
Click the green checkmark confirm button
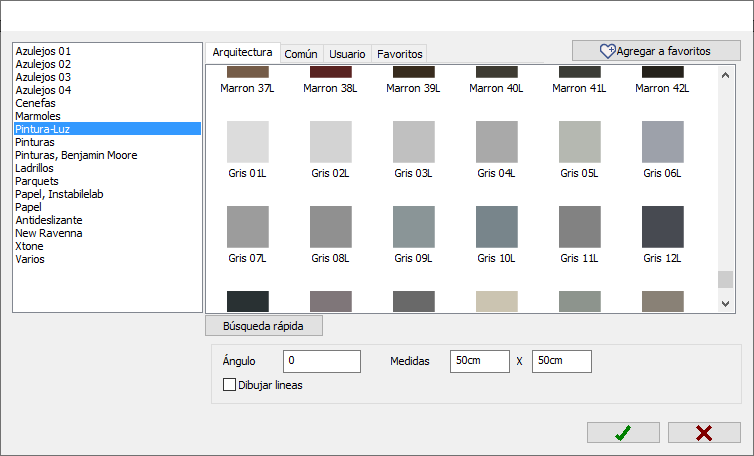[623, 432]
